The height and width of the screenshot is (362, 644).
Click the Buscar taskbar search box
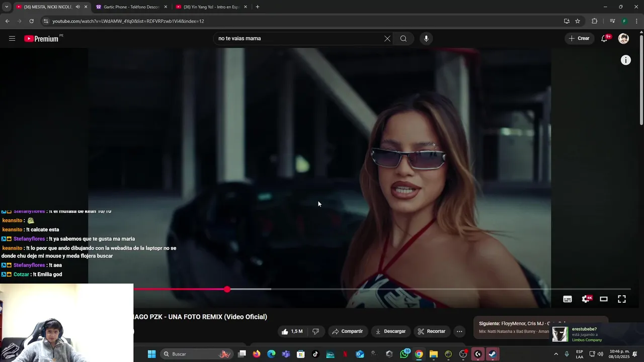tap(197, 354)
